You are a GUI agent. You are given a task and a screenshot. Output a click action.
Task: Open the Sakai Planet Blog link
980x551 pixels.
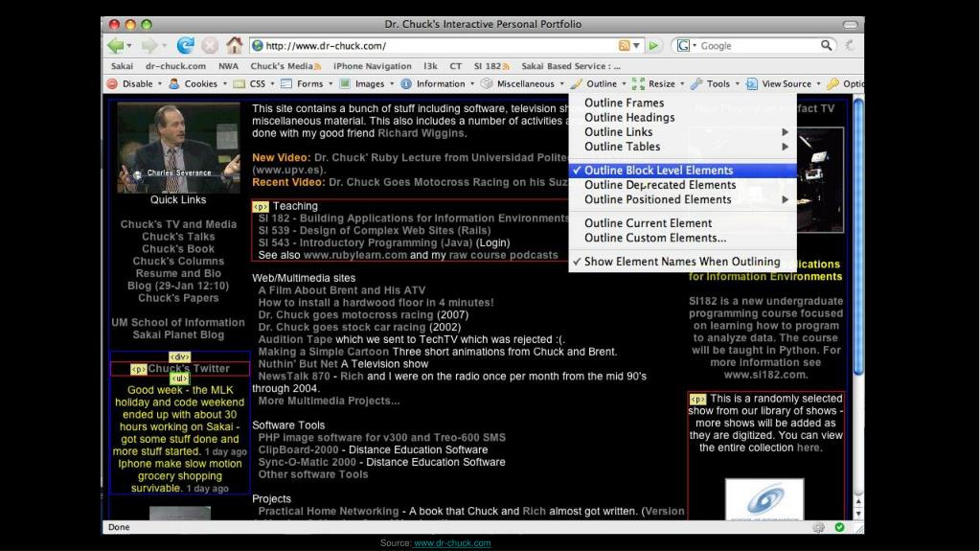pyautogui.click(x=178, y=334)
